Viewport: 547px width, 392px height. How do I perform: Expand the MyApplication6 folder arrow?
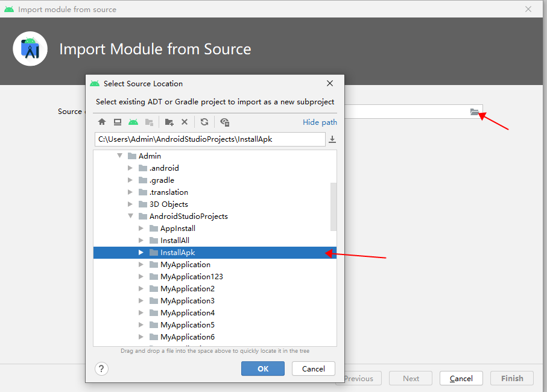141,337
